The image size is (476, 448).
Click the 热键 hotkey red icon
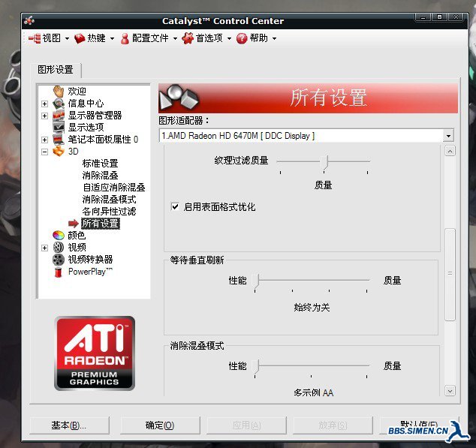pyautogui.click(x=80, y=38)
